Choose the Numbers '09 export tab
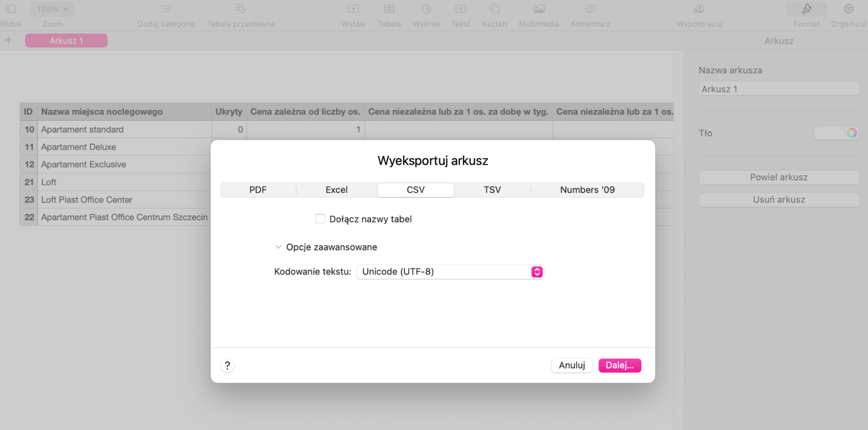 587,190
